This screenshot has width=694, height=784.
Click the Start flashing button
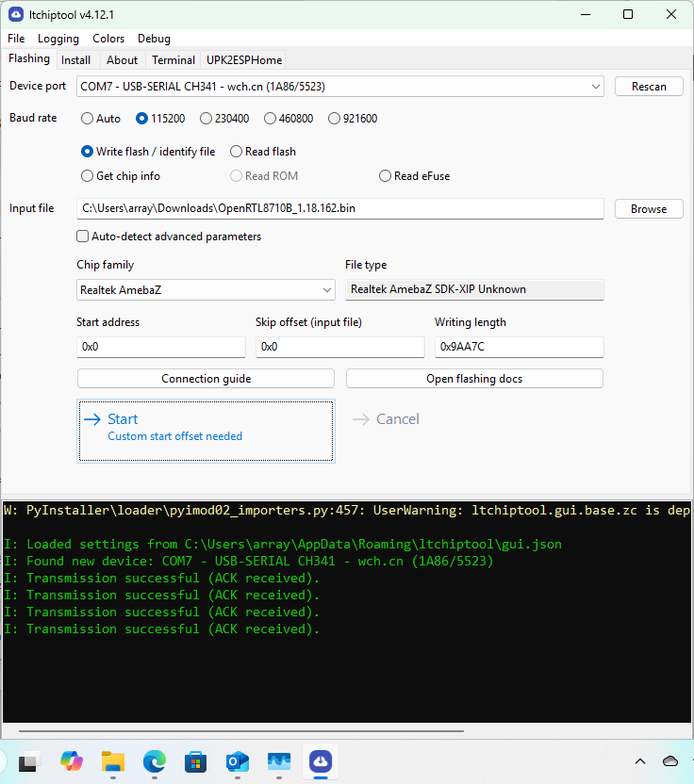pos(206,431)
